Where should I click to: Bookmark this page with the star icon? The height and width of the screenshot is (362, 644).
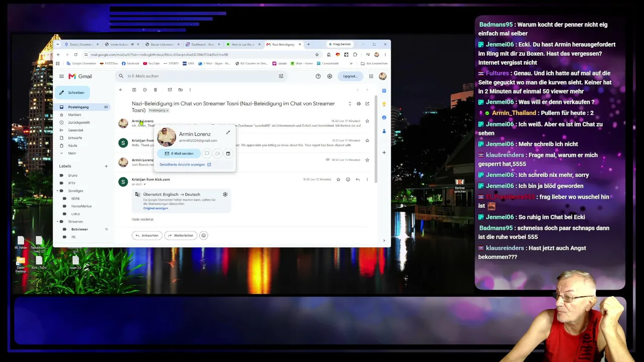point(317,55)
